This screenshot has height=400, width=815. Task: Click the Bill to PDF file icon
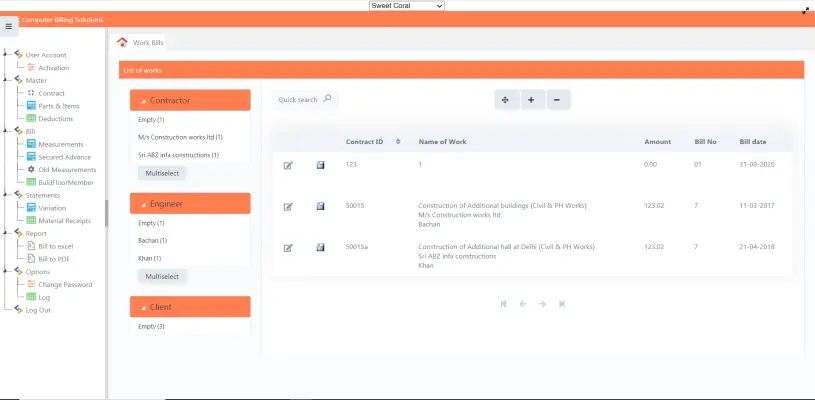click(31, 259)
